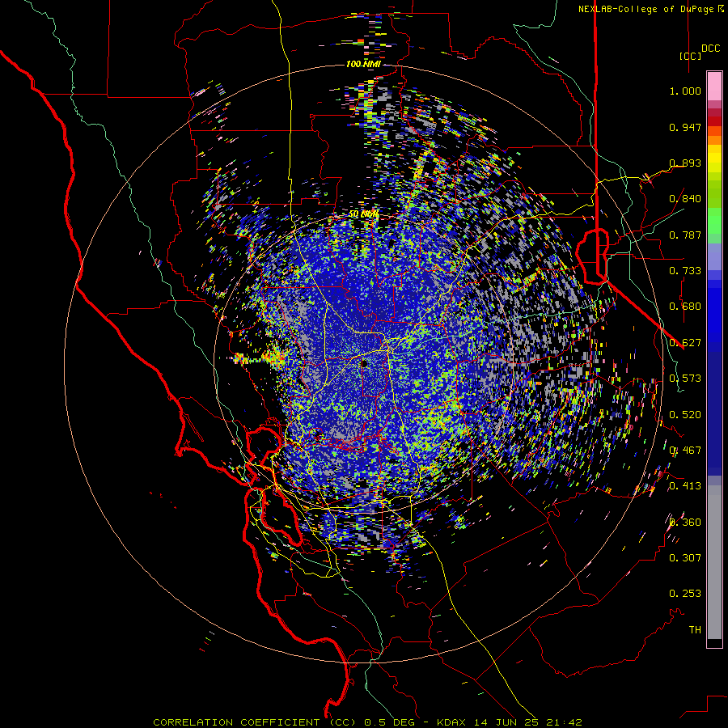Click the KDAX 14 JUN 25 21:42 timestamp
The height and width of the screenshot is (728, 728).
click(510, 722)
